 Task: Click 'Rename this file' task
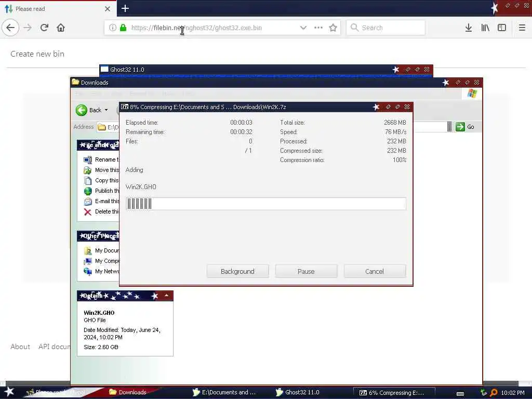(101, 159)
